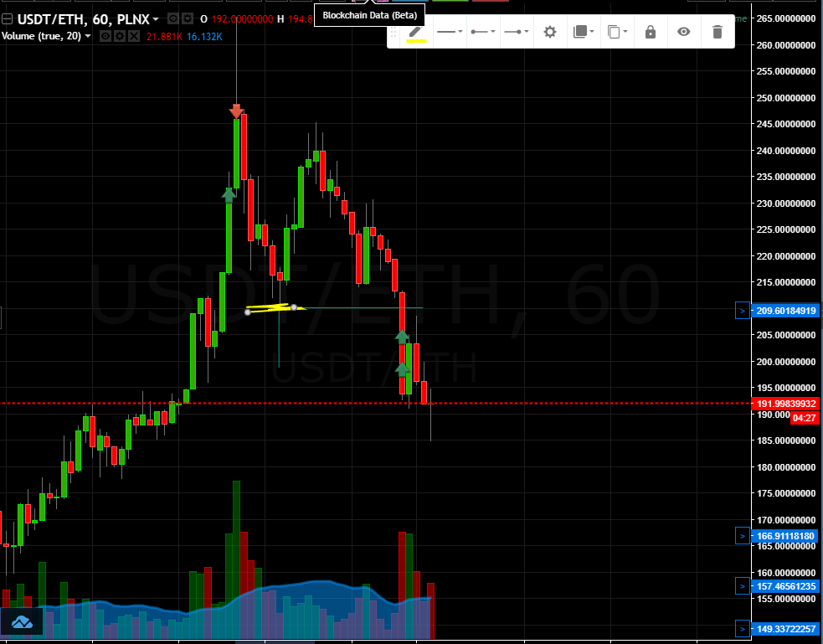Click the 157.46561235 price label
Viewport: 823px width, 644px height.
tap(785, 586)
